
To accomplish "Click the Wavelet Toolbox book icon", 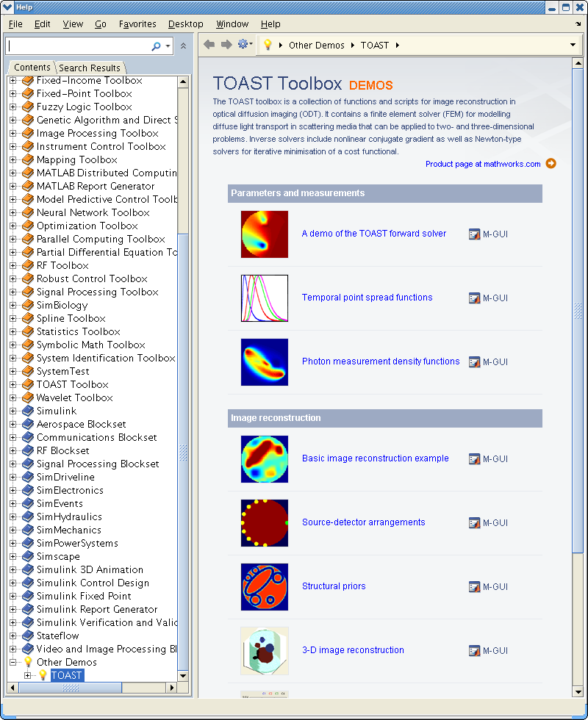I will point(28,397).
